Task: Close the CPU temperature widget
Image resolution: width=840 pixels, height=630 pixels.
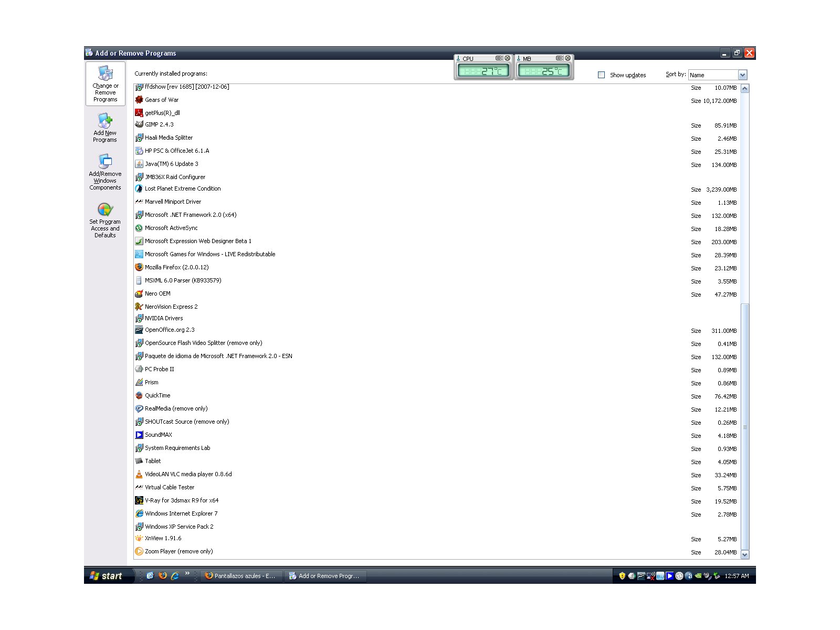Action: tap(507, 58)
